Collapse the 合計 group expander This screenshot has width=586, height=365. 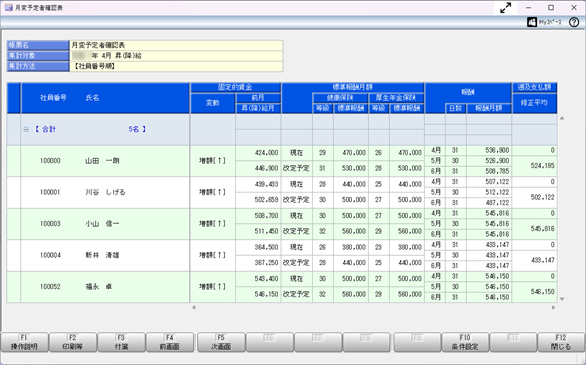coord(26,129)
